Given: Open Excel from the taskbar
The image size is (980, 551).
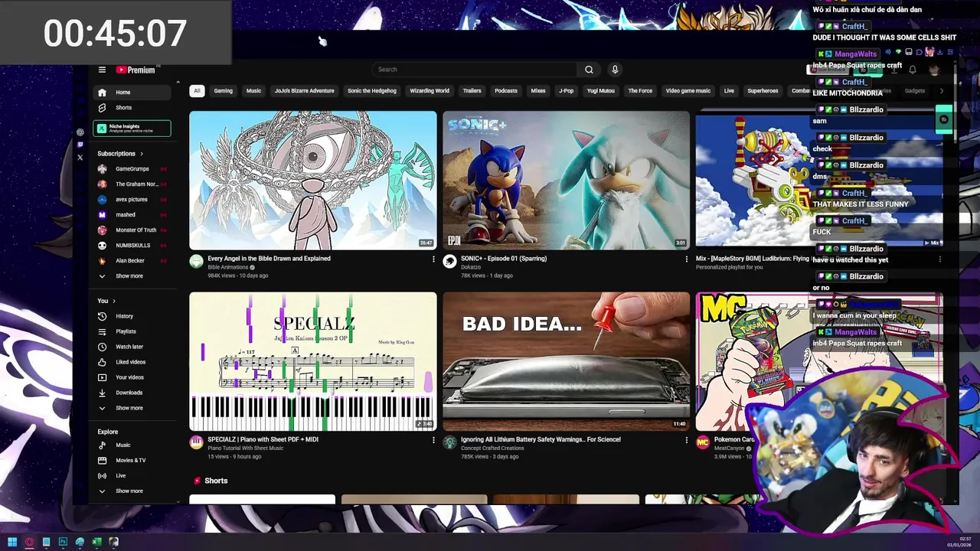Looking at the screenshot, I should click(x=96, y=542).
